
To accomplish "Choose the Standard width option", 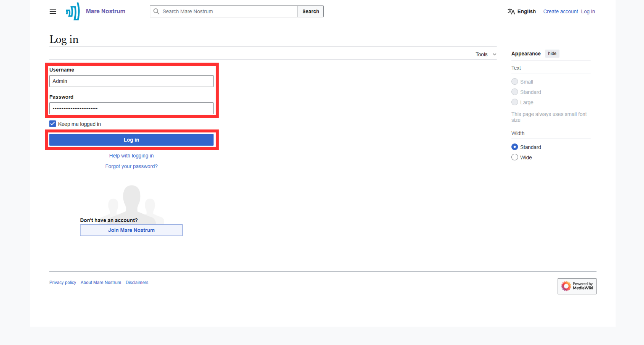I will pos(515,147).
